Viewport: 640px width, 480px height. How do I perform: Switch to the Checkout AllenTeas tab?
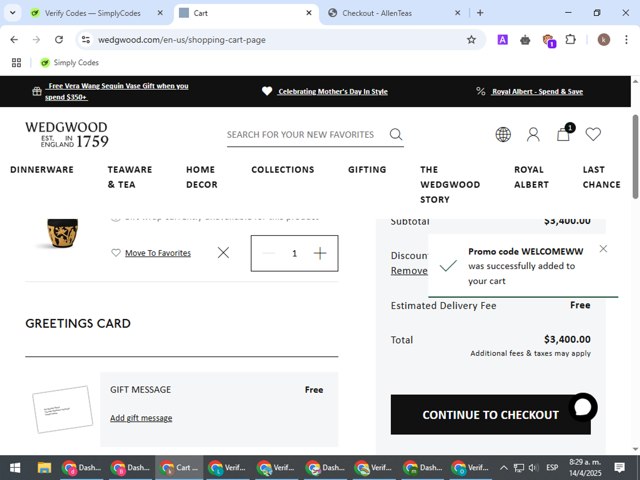394,13
